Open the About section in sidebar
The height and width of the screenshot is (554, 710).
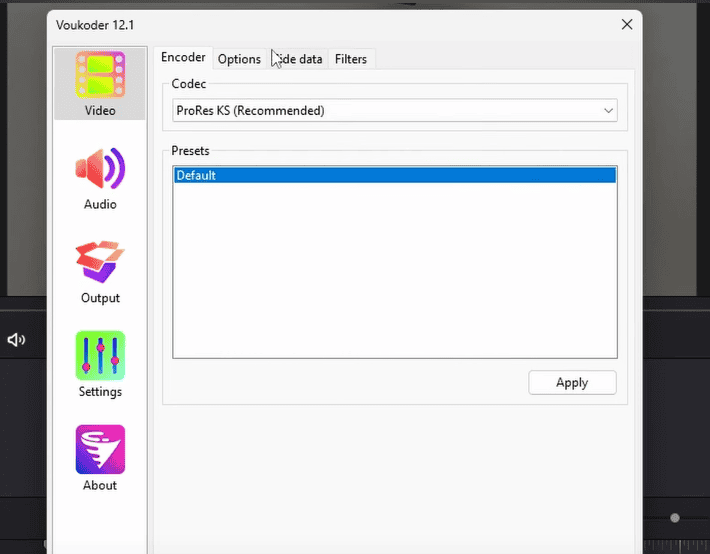coord(100,458)
